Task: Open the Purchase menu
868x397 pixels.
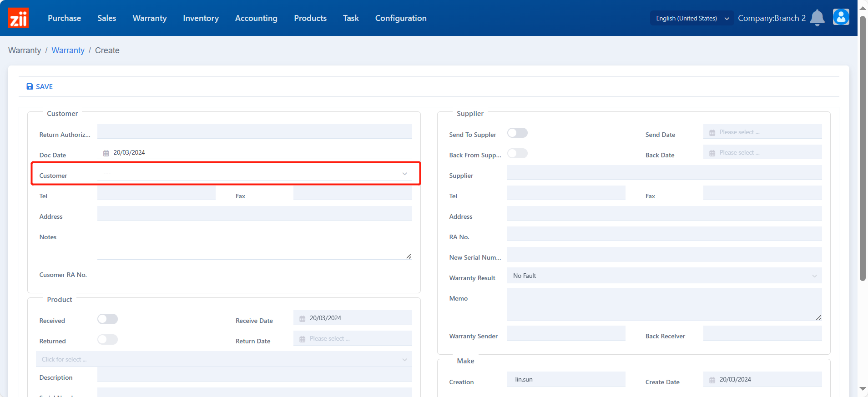Action: tap(64, 18)
